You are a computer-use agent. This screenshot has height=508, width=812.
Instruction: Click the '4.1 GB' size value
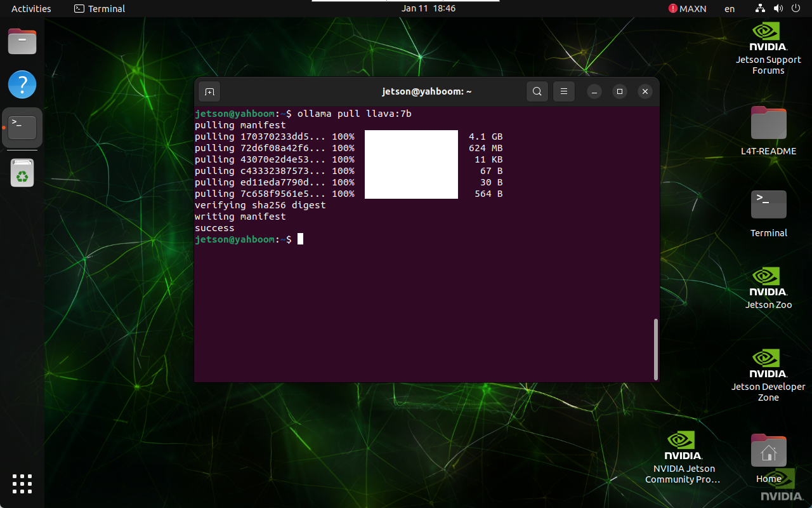tap(485, 137)
